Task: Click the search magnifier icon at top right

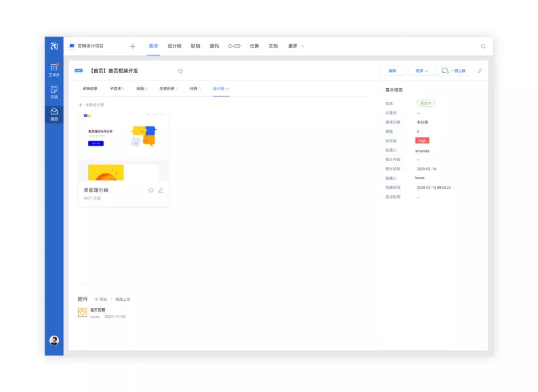Action: pyautogui.click(x=483, y=46)
